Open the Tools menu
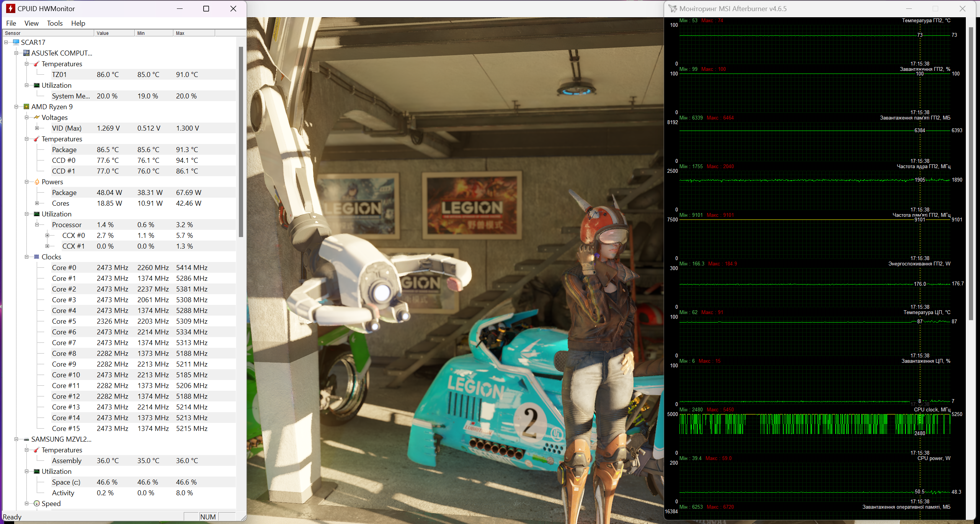The image size is (980, 524). pos(55,23)
